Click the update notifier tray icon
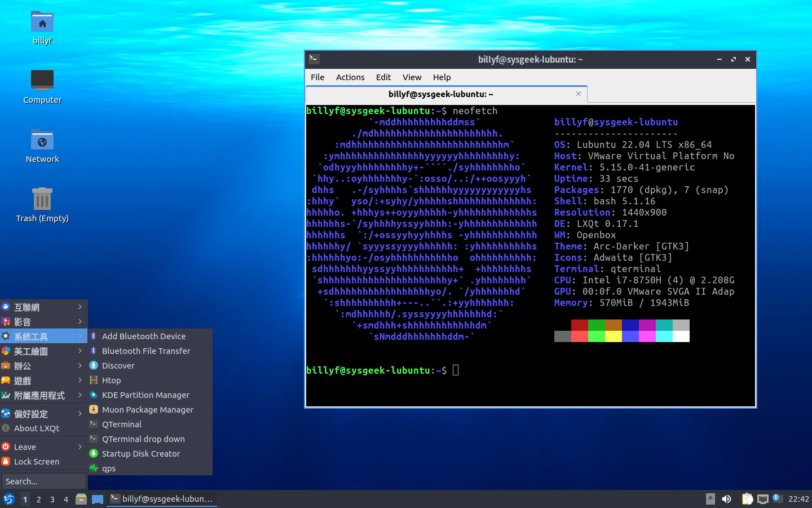 (x=777, y=498)
